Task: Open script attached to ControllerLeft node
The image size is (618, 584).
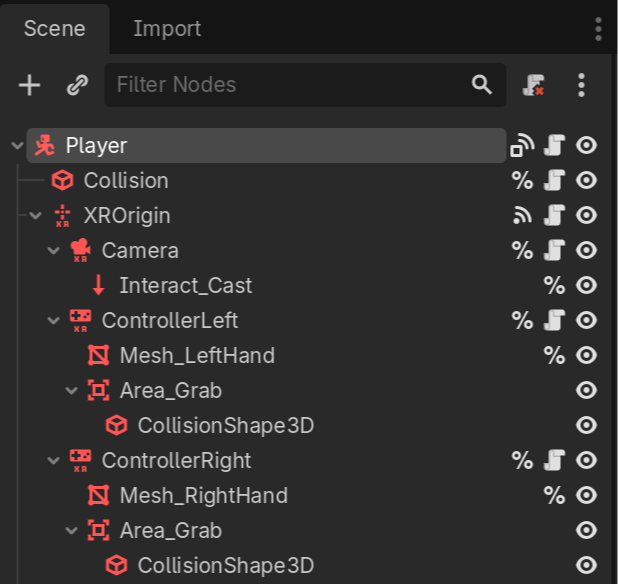Action: tap(555, 321)
